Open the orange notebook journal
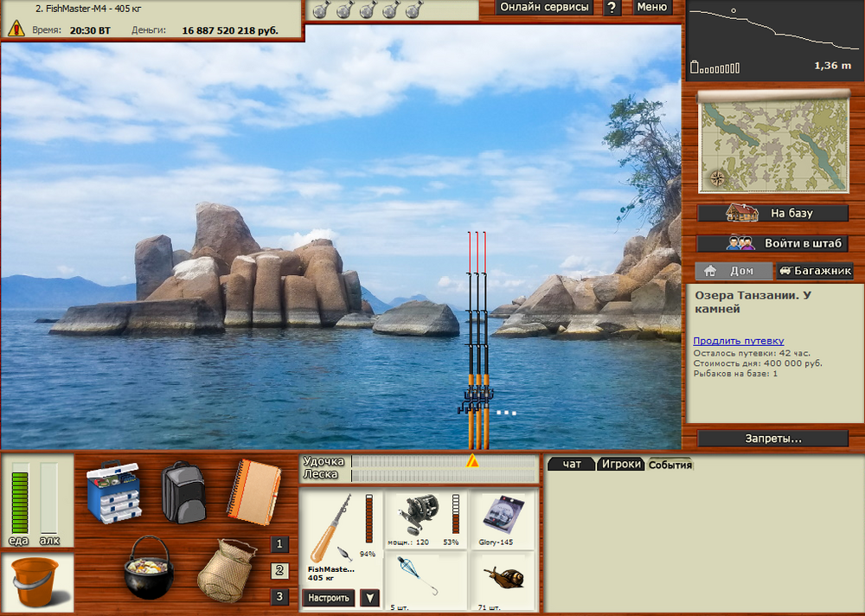865x616 pixels. (253, 489)
